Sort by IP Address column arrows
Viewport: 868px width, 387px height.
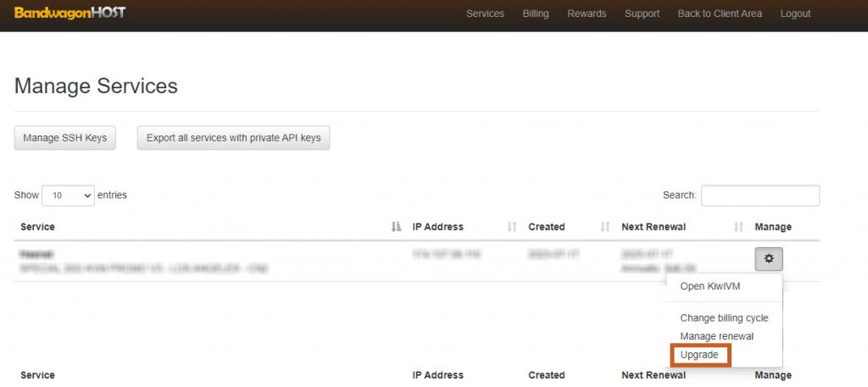tap(512, 227)
